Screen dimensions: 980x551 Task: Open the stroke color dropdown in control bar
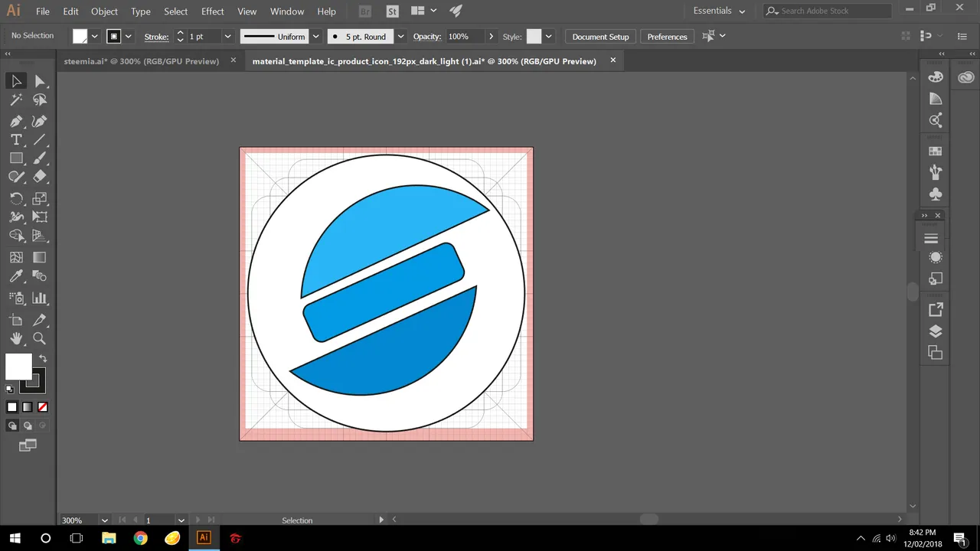coord(129,36)
